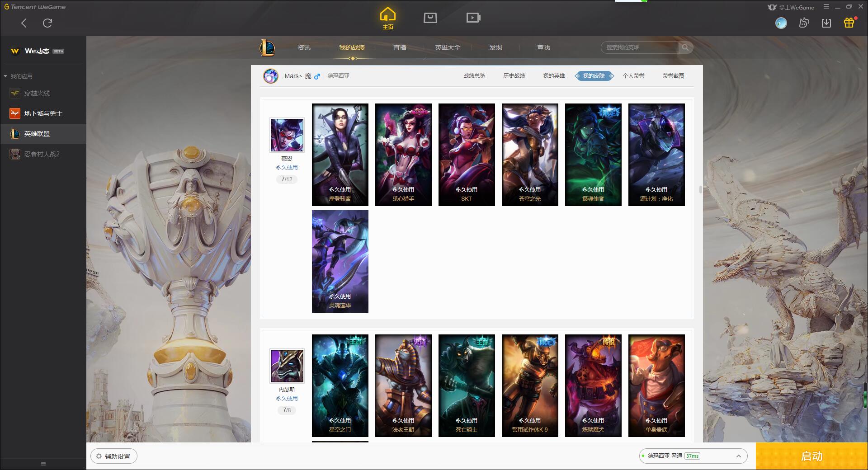Click the Tencent WeGame logo
The width and height of the screenshot is (868, 470).
pyautogui.click(x=35, y=7)
